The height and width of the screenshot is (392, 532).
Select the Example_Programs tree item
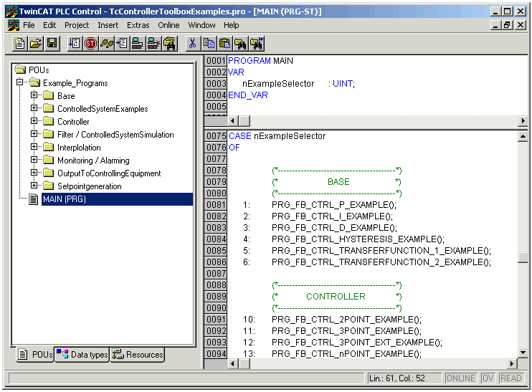pos(75,83)
